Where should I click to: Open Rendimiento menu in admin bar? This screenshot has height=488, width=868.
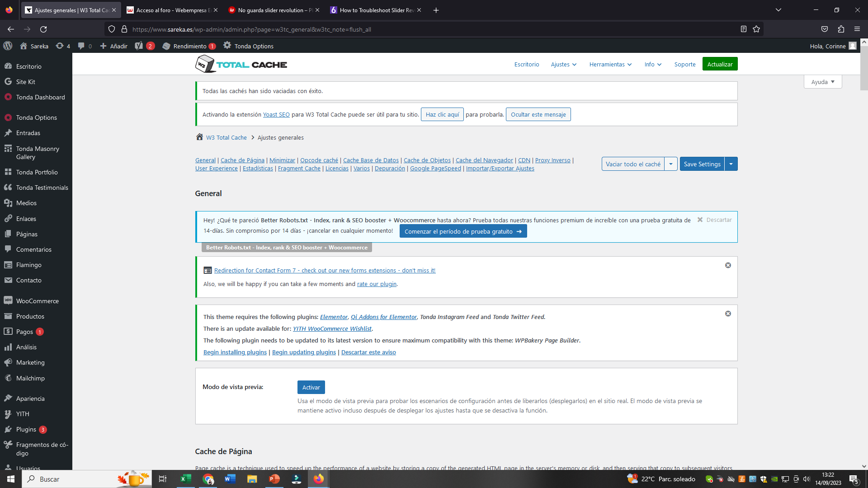pos(189,46)
